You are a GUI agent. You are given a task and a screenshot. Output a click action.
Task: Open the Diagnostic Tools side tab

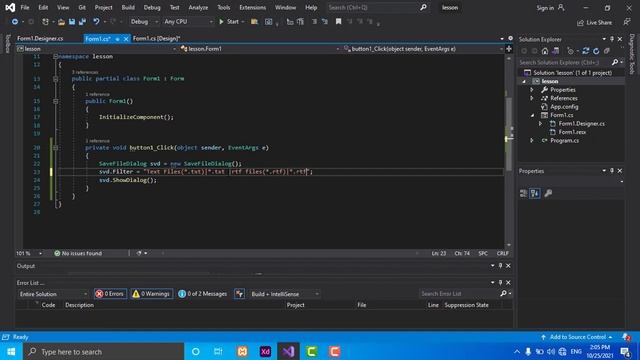click(632, 54)
